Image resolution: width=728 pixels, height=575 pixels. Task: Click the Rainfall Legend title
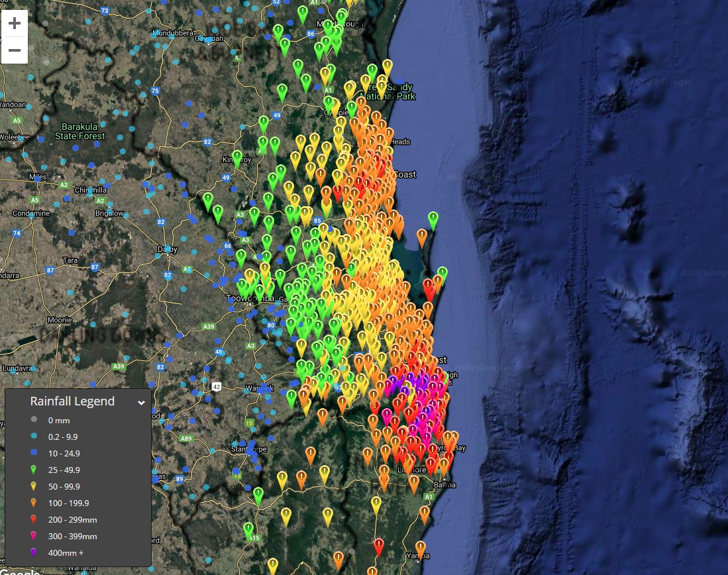(72, 401)
